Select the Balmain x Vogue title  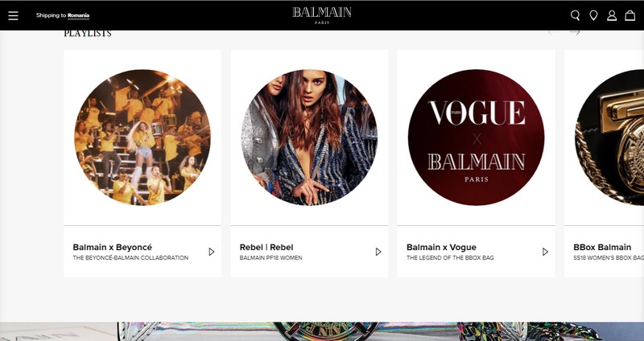pyautogui.click(x=441, y=248)
